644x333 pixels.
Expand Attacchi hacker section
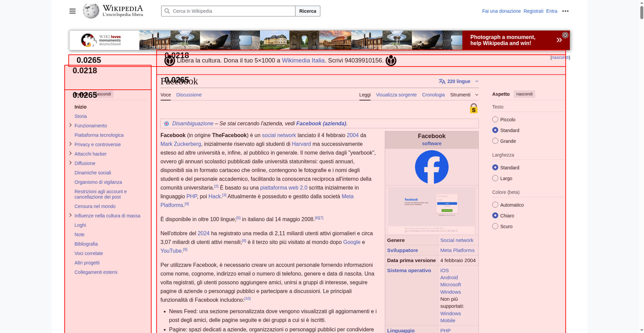pyautogui.click(x=71, y=153)
